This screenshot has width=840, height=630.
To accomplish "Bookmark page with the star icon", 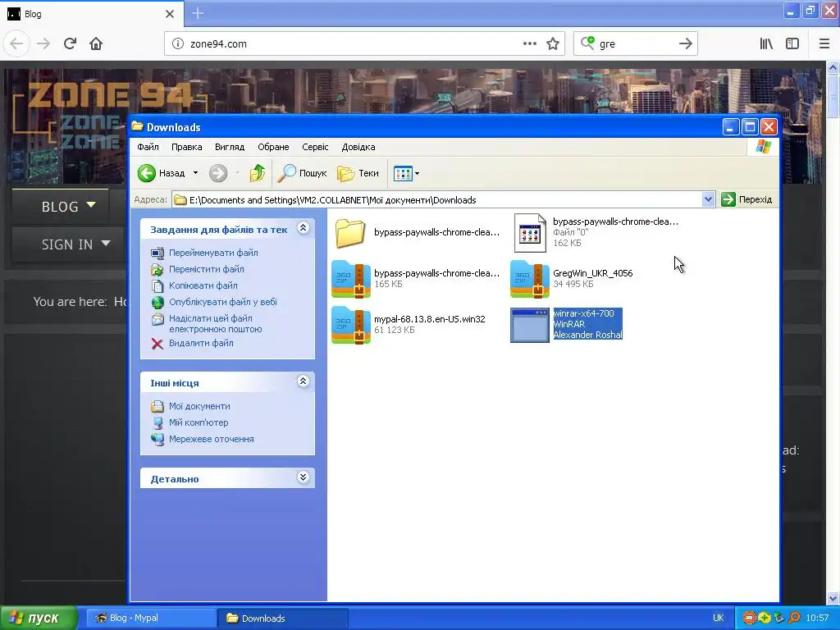I will click(x=553, y=44).
